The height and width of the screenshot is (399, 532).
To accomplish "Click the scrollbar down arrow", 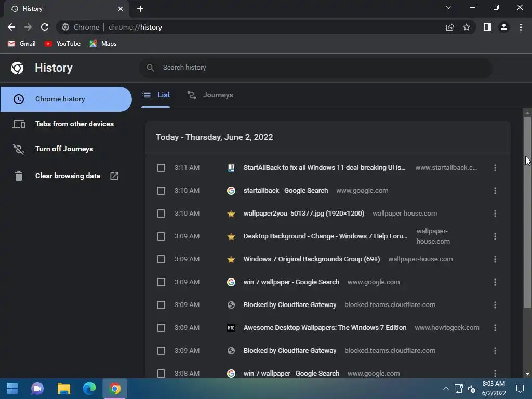I will [527, 374].
